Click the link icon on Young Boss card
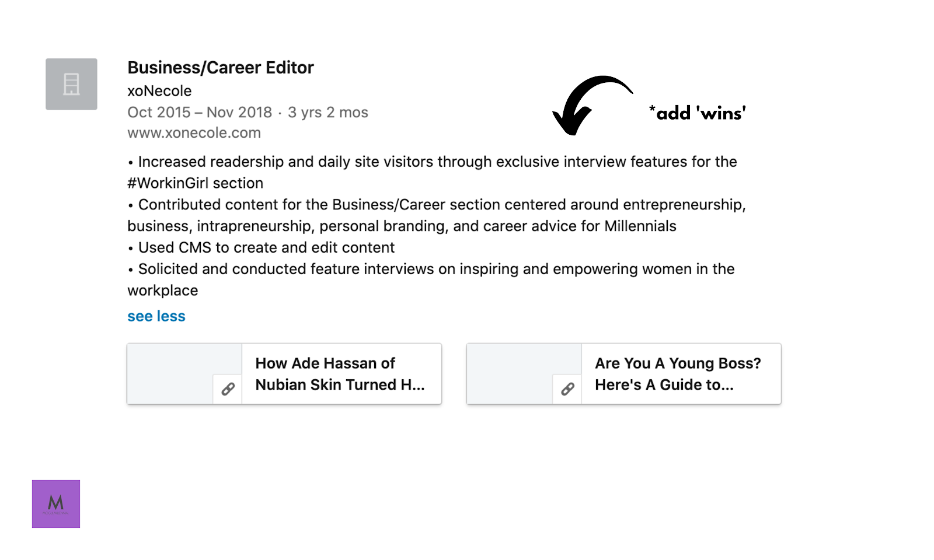Screen dimensions: 934x560 point(567,388)
